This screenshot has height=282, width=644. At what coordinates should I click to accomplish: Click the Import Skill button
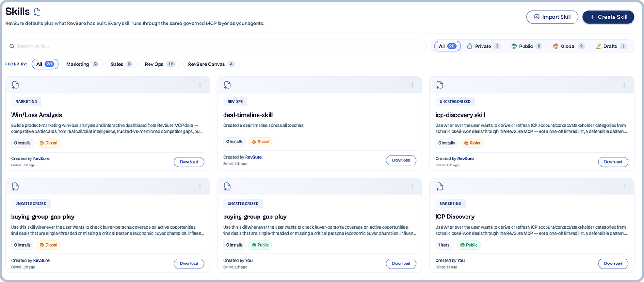click(552, 17)
